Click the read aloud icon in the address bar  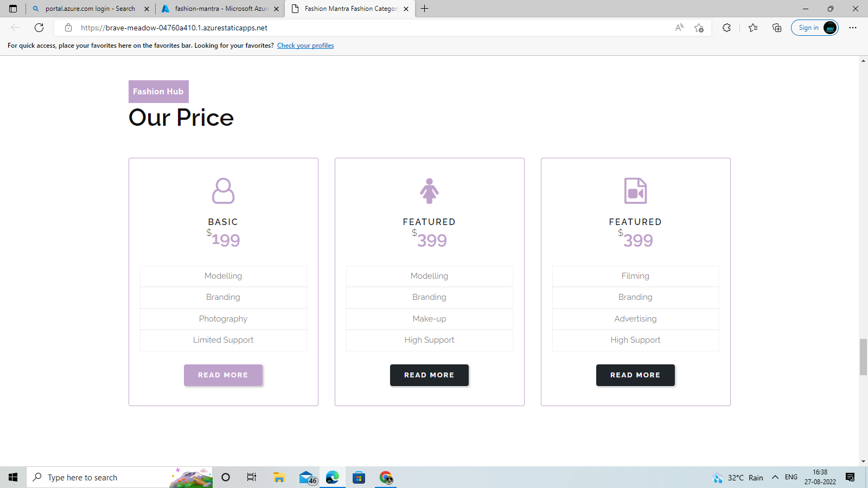(679, 28)
